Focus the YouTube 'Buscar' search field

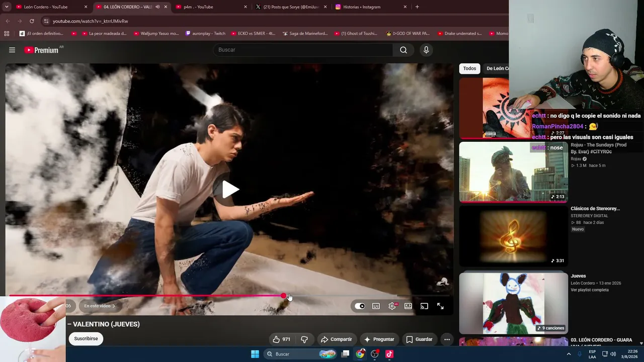click(303, 50)
